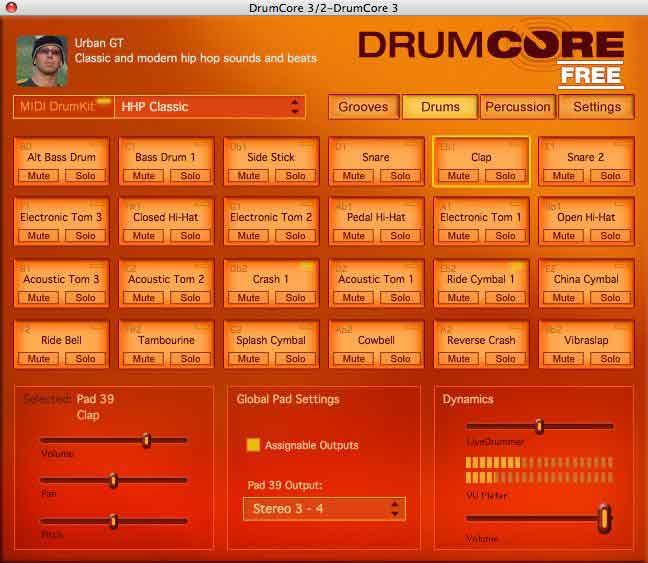Open the HHP Classic drumkit dropdown
Viewport: 648px width, 563px height.
[210, 107]
